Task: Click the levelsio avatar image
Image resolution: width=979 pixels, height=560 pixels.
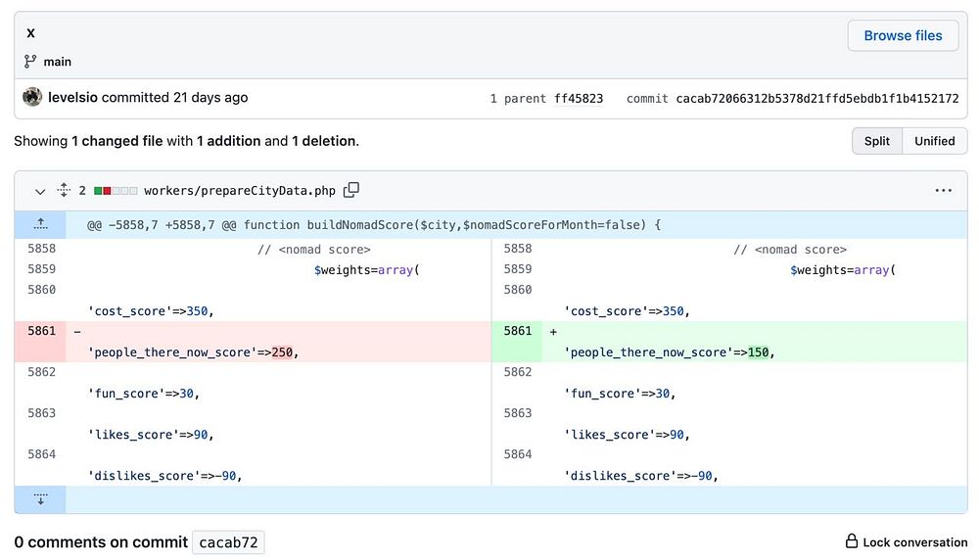Action: coord(32,98)
